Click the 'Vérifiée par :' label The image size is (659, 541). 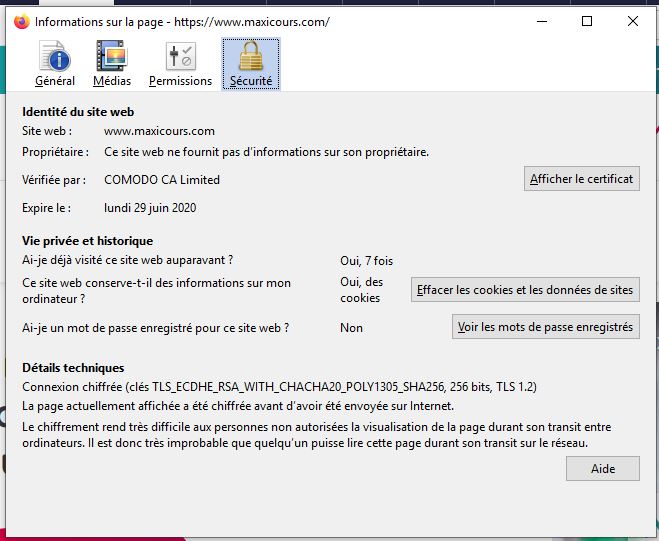point(54,180)
